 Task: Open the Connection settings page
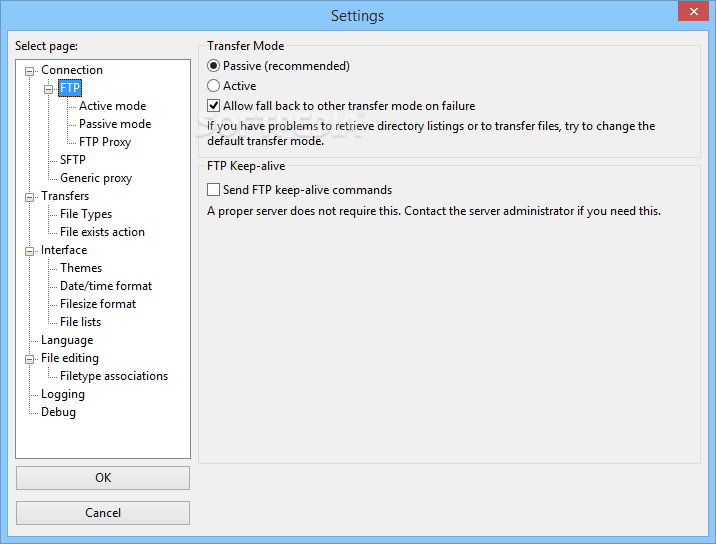[72, 70]
